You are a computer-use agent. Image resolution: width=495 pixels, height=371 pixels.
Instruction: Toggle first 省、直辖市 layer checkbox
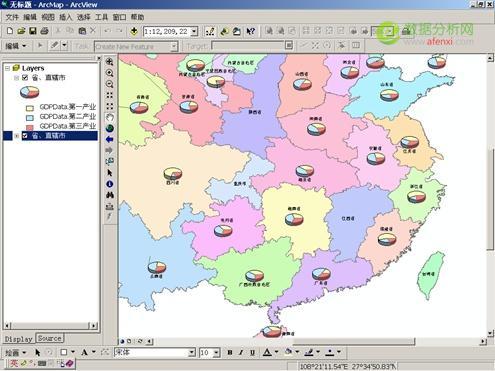pyautogui.click(x=25, y=78)
